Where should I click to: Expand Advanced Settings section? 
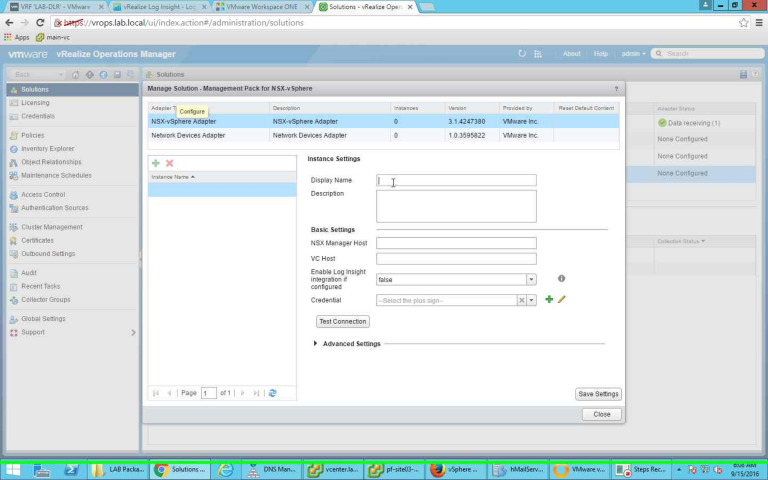pyautogui.click(x=315, y=343)
